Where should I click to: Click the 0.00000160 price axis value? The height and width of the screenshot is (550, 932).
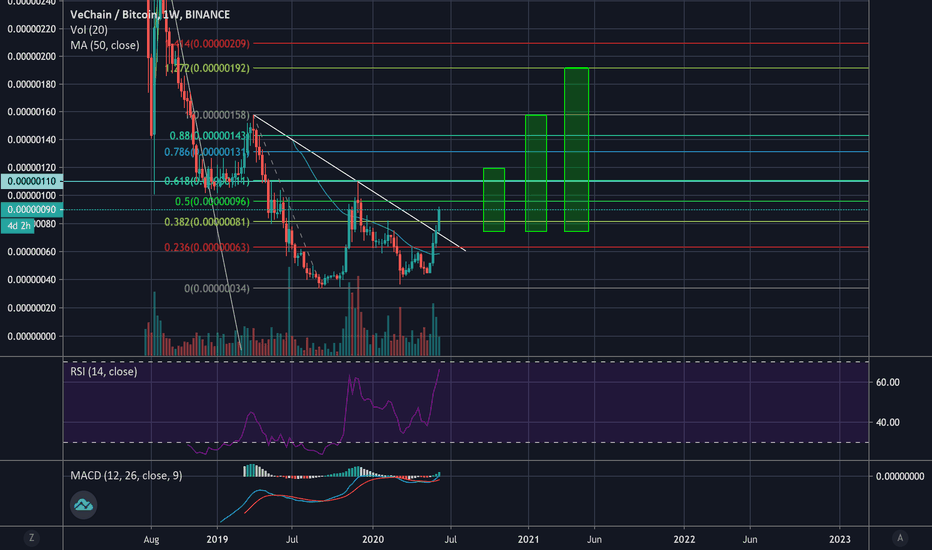pyautogui.click(x=32, y=112)
